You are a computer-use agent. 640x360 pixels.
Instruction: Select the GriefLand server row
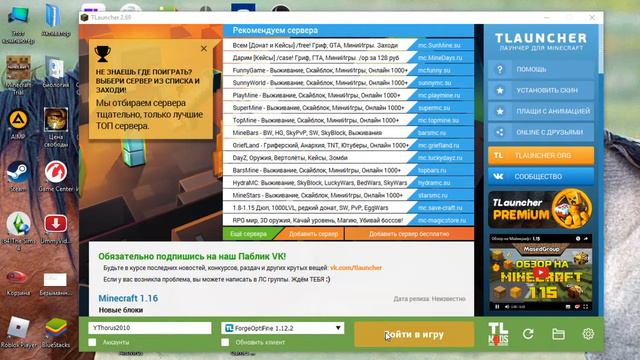(349, 145)
